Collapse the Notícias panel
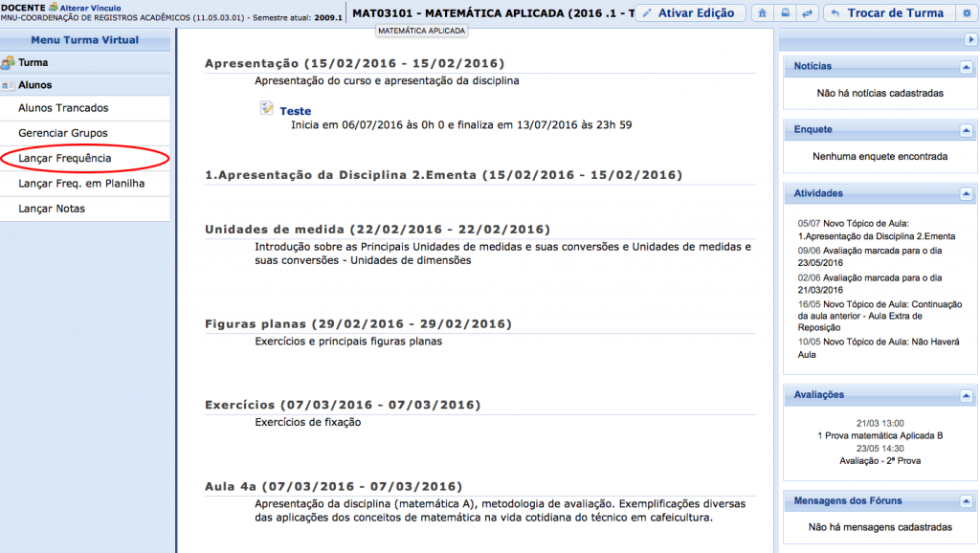The width and height of the screenshot is (980, 553). click(x=965, y=67)
